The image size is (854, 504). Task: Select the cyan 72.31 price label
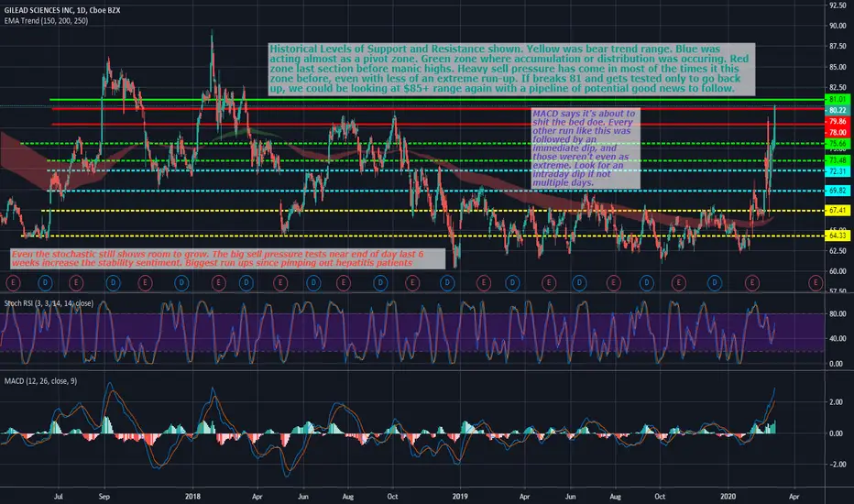(x=838, y=171)
